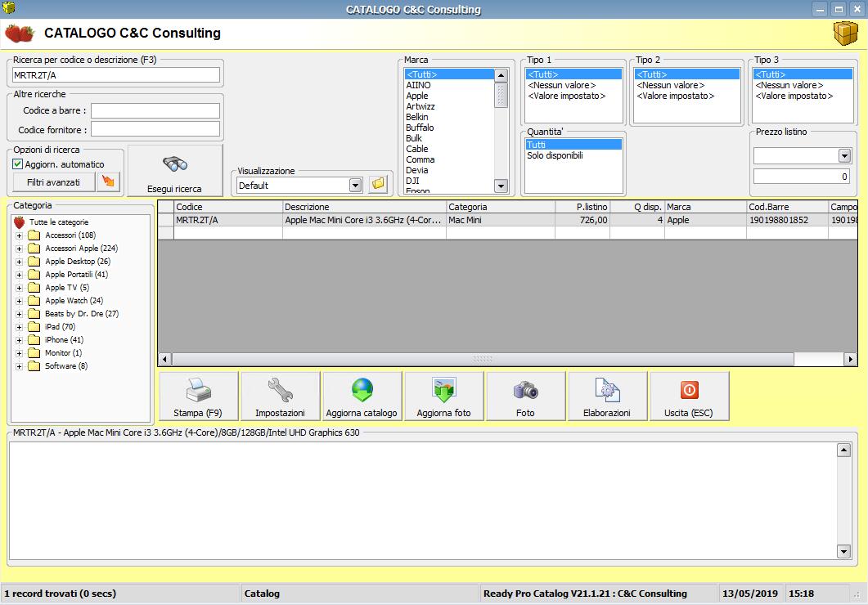Click the yellow box icon in header
The height and width of the screenshot is (605, 868).
(845, 34)
